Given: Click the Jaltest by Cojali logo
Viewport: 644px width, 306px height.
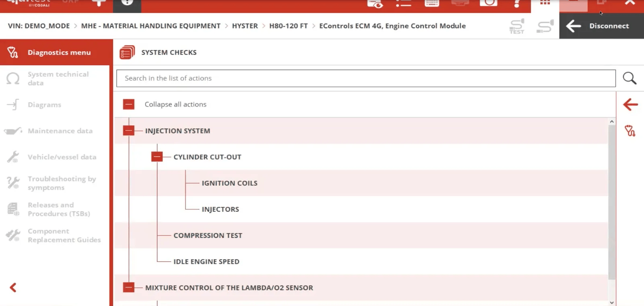Looking at the screenshot, I should [28, 3].
